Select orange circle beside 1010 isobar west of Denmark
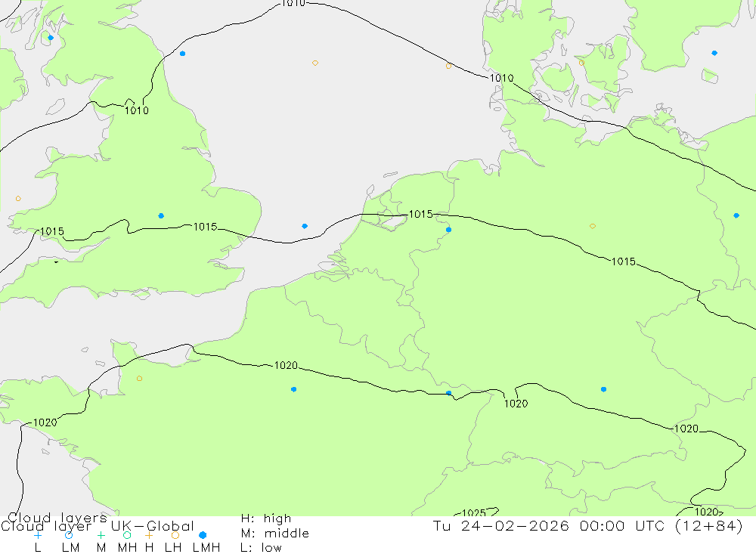Viewport: 756px width, 554px height. [448, 66]
